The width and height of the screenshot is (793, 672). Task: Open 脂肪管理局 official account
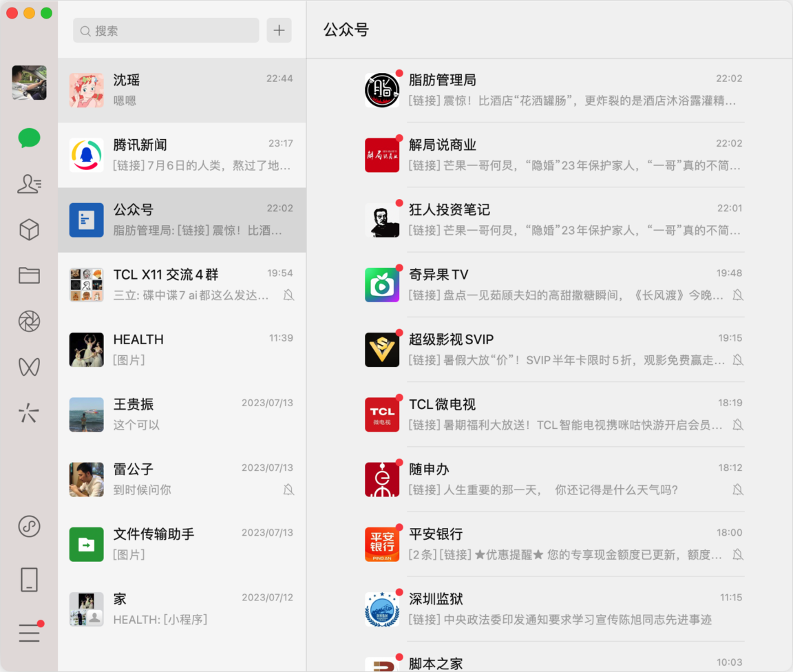click(553, 90)
